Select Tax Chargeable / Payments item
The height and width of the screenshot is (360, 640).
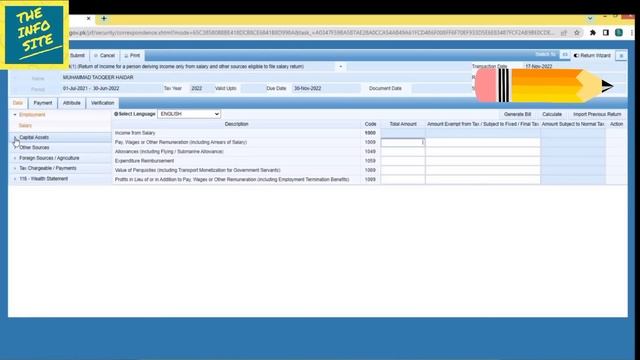tap(48, 168)
